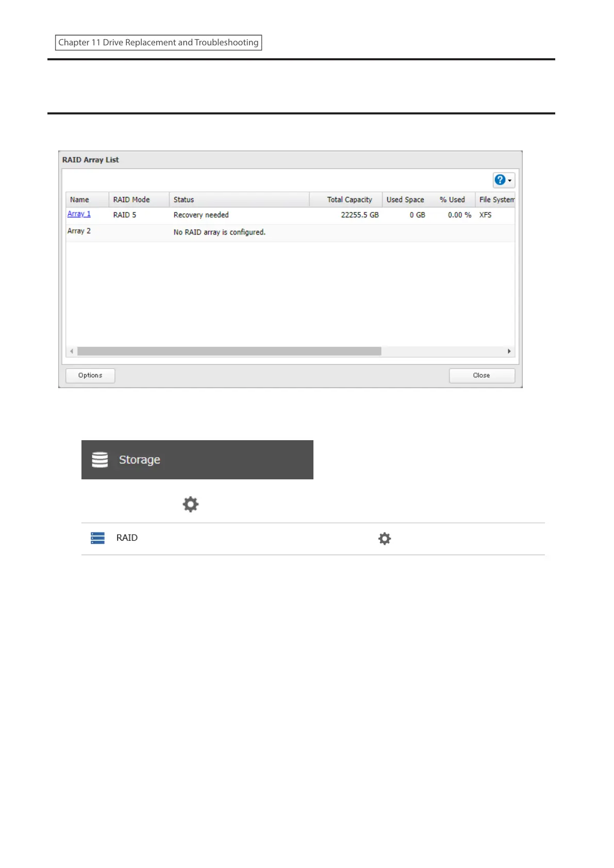Click the scrollbar left arrow
Viewport: 614px width, 868px height.
click(x=72, y=351)
